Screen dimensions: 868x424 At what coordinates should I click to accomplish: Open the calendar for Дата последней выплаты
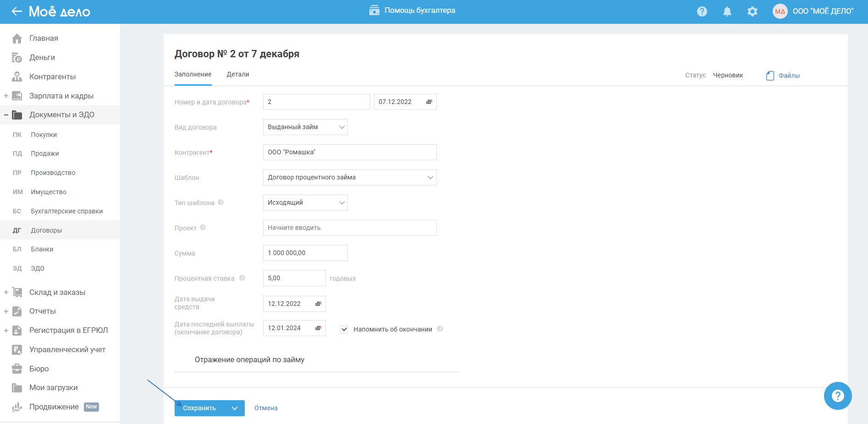pos(318,328)
